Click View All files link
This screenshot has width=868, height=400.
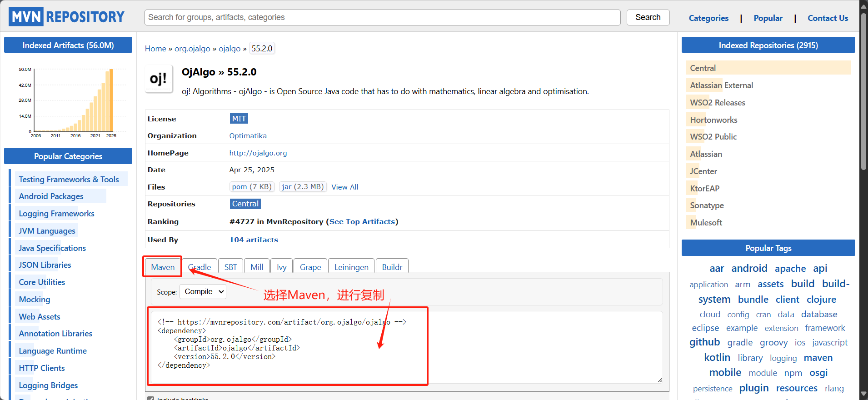pyautogui.click(x=344, y=187)
